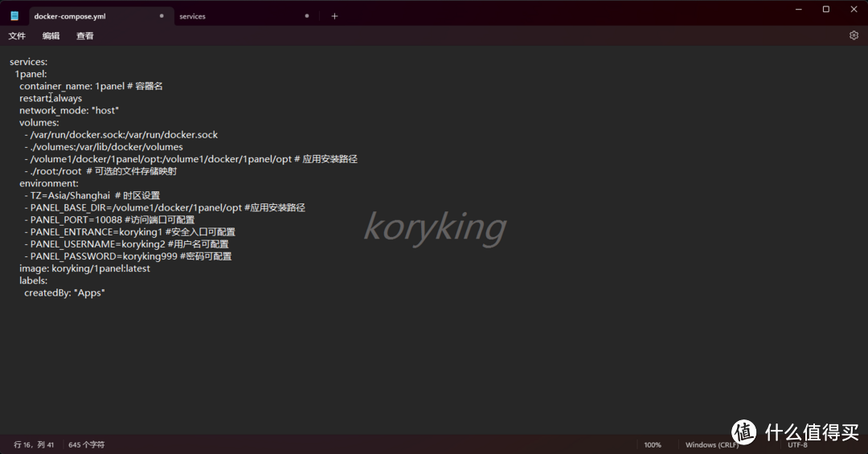
Task: Click the TZ=Asia/Shanghai line
Action: point(92,196)
